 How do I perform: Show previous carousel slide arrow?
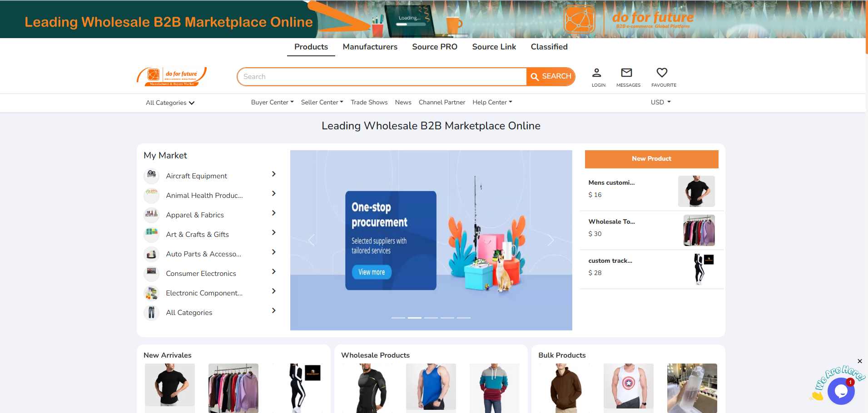(311, 240)
